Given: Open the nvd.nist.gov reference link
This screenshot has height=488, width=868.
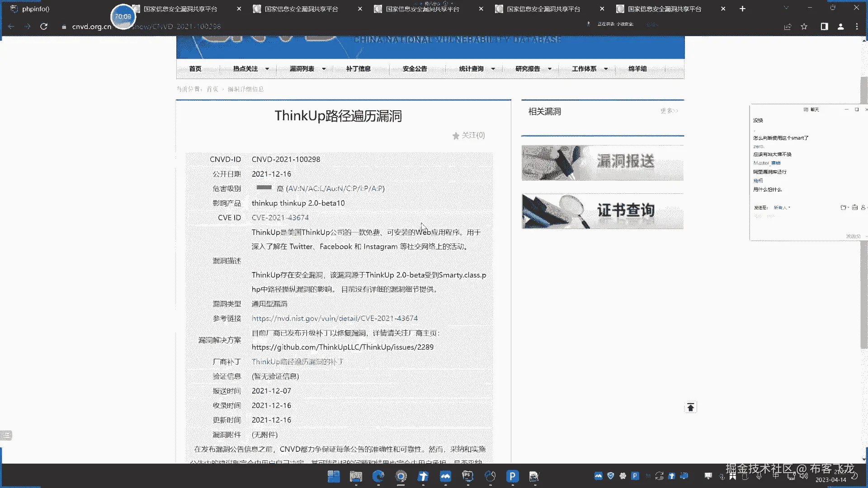Looking at the screenshot, I should tap(335, 319).
